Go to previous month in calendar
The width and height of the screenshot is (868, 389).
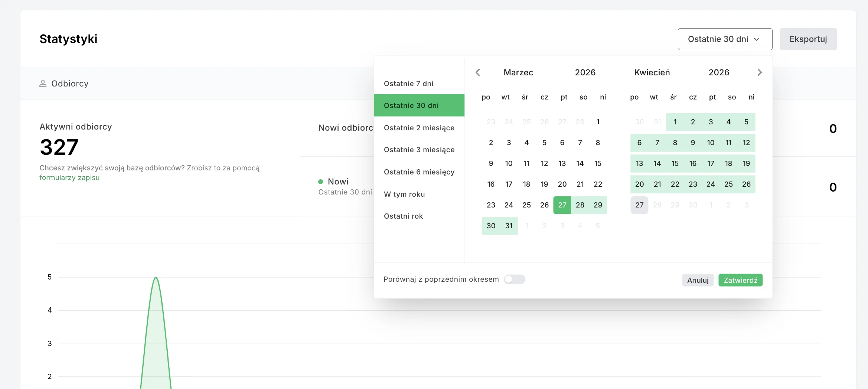coord(478,72)
